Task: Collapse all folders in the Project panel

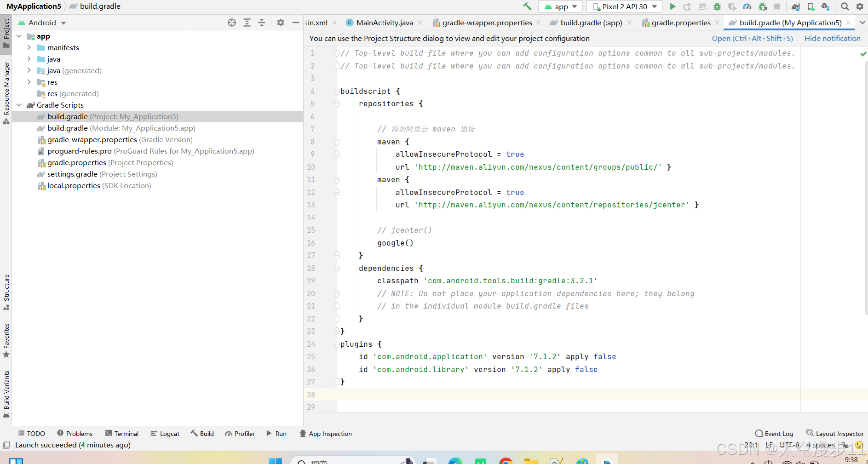Action: tap(262, 22)
